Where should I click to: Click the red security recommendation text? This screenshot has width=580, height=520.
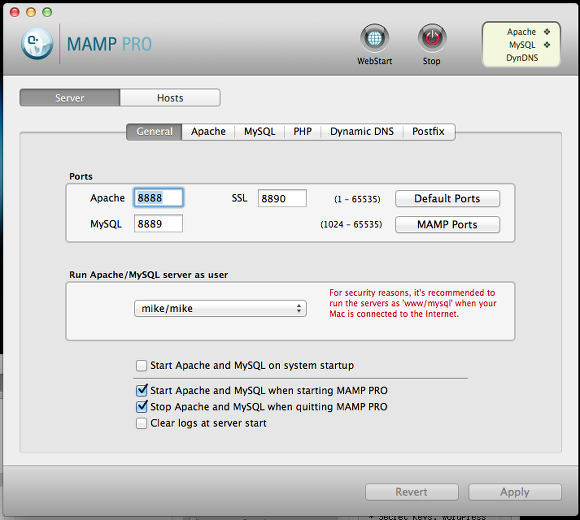coord(412,303)
